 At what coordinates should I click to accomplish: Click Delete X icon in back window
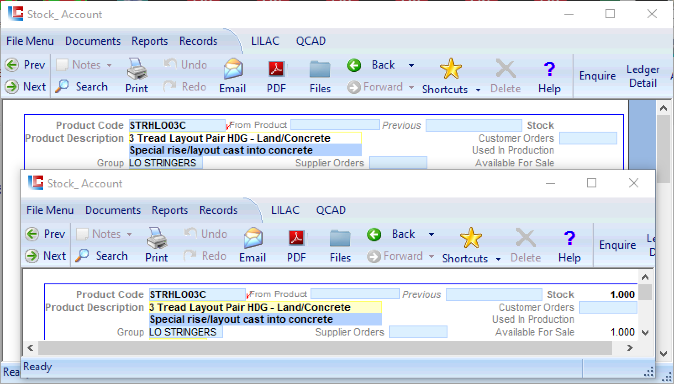click(x=506, y=69)
